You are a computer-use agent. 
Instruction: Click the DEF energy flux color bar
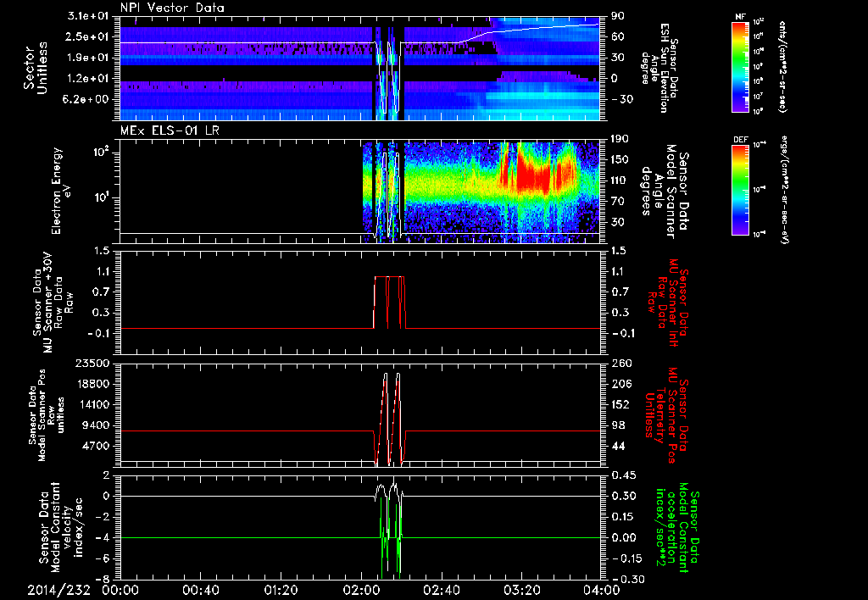740,190
